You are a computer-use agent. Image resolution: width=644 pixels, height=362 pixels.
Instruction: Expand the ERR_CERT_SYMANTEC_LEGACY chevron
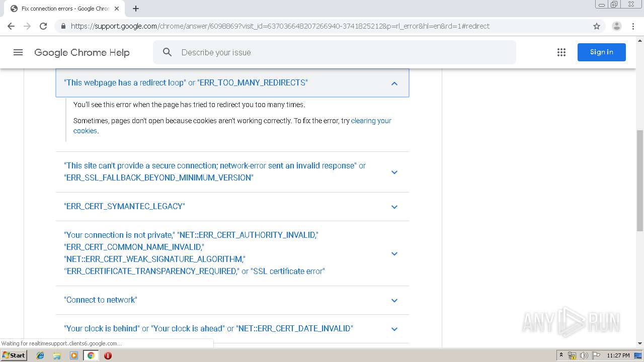(x=394, y=207)
